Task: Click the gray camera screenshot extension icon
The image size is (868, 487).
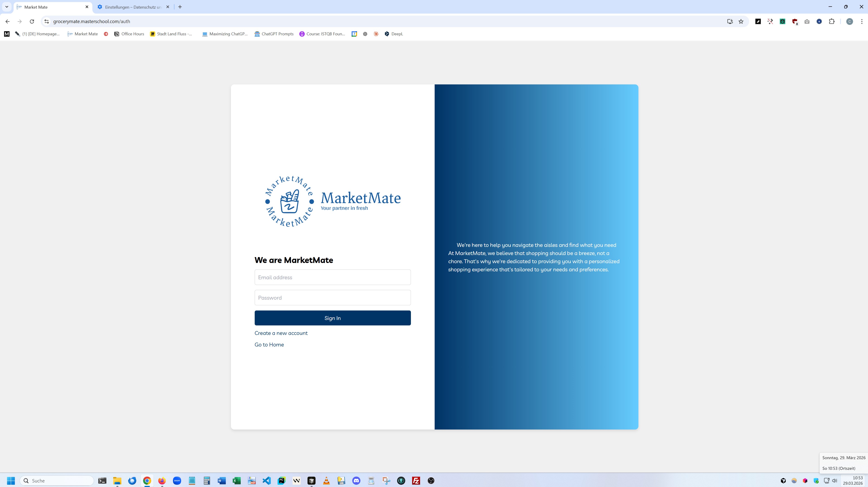Action: (x=807, y=21)
